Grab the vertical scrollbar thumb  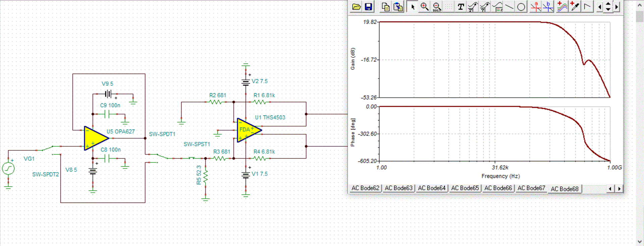[640, 16]
